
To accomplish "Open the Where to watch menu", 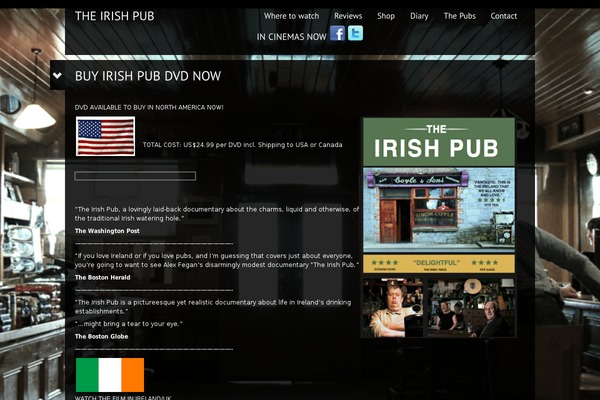I will (x=291, y=16).
